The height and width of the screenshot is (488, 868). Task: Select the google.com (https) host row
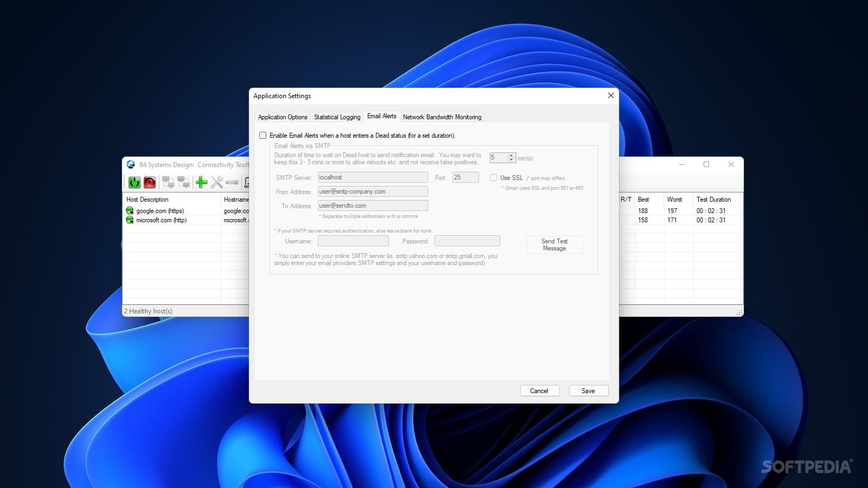pos(187,211)
